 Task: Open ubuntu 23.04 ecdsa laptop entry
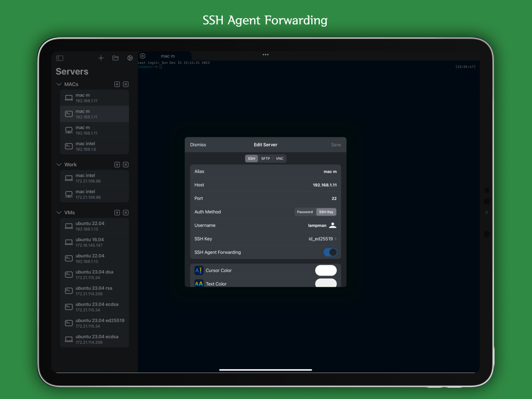[x=94, y=339]
